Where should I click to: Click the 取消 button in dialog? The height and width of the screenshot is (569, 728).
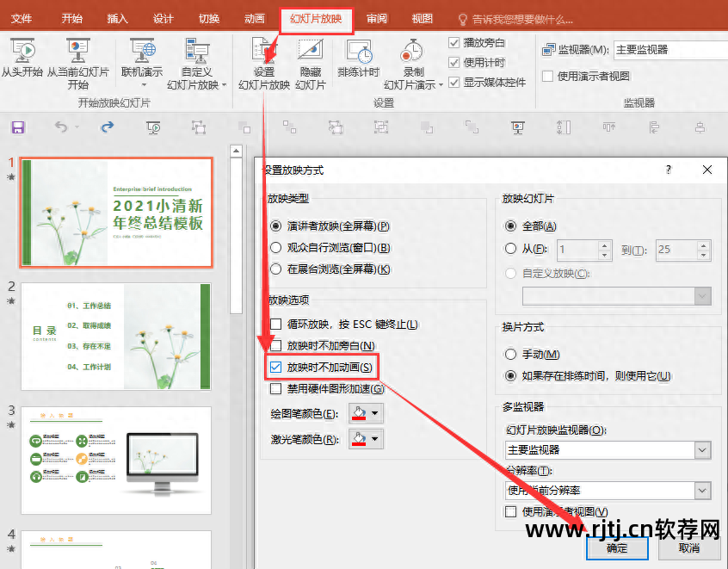[x=688, y=548]
